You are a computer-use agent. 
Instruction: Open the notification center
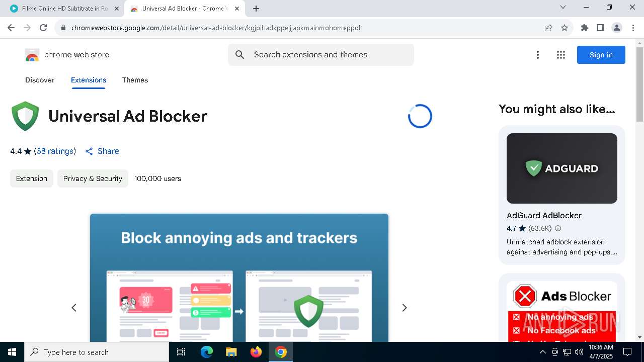627,352
